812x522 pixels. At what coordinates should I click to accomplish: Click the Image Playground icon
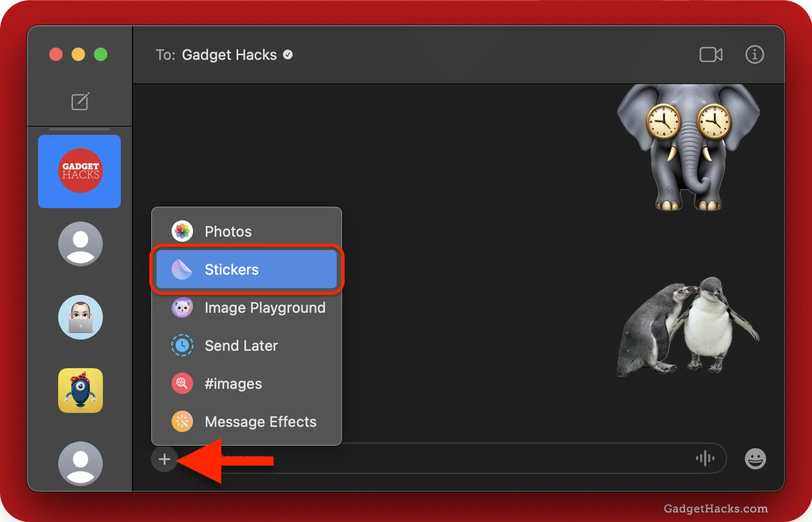182,307
